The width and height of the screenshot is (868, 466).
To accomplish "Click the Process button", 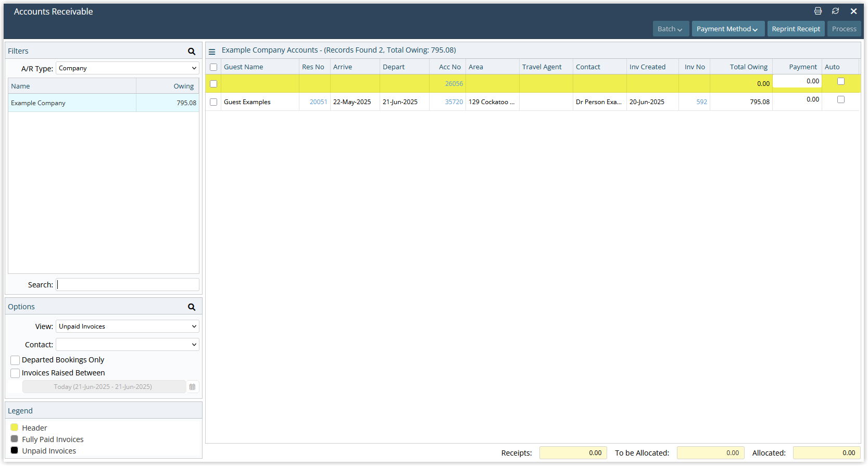I will click(x=844, y=29).
